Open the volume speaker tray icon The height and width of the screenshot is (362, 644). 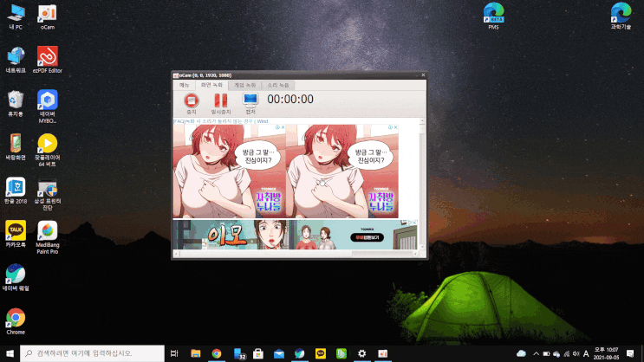[576, 354]
